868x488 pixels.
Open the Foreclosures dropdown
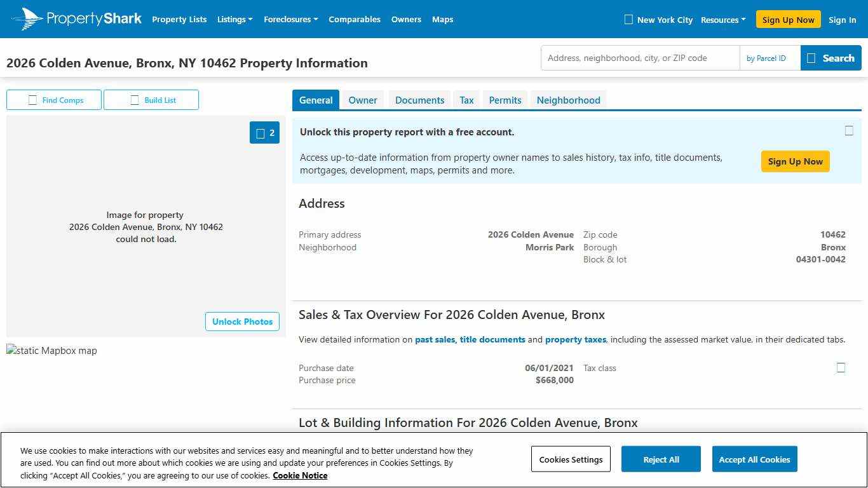(290, 19)
